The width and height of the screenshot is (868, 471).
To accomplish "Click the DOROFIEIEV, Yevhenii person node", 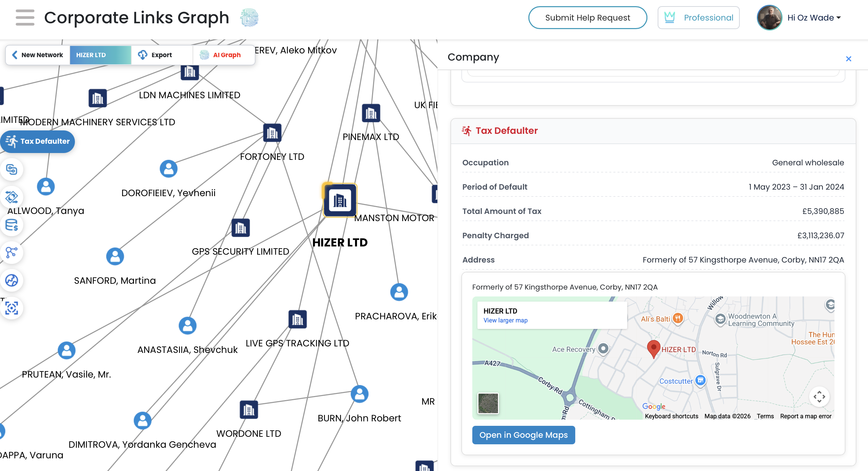I will click(x=169, y=169).
